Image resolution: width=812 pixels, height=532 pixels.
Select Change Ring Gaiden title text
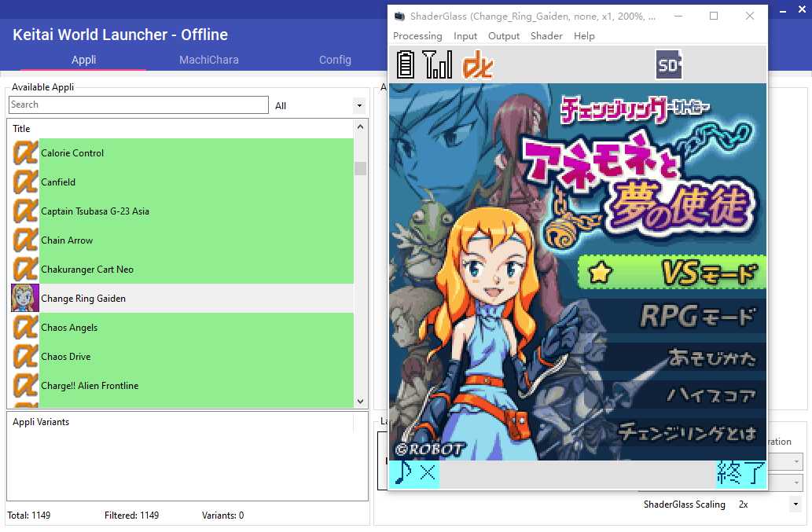[x=83, y=299]
